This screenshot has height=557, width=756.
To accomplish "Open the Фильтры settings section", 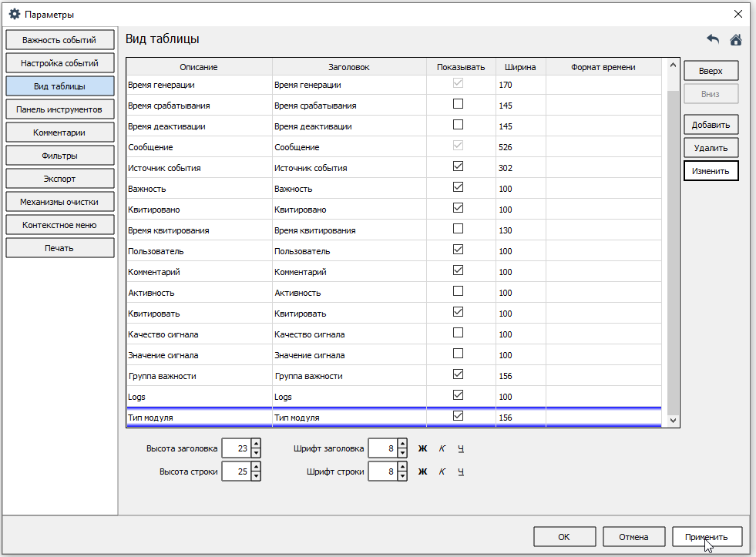I will pyautogui.click(x=59, y=156).
